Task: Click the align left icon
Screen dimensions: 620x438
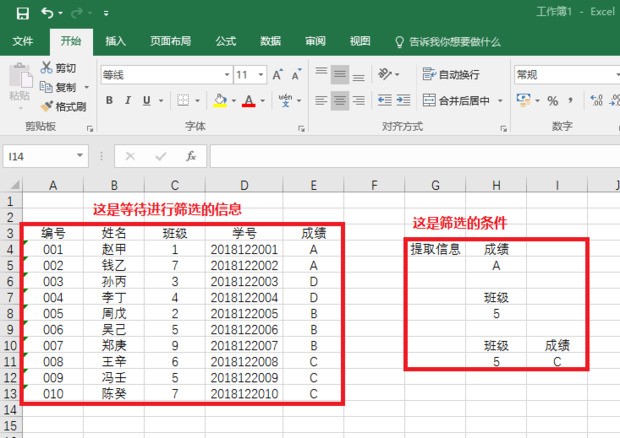Action: (x=321, y=100)
